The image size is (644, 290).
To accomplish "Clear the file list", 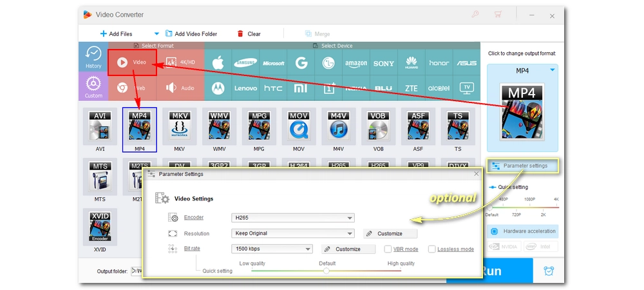I will tap(249, 34).
